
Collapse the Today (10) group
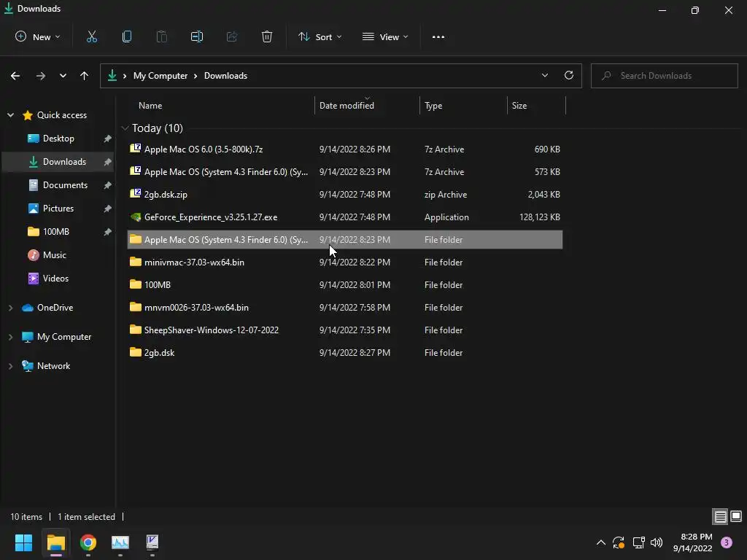click(x=125, y=128)
